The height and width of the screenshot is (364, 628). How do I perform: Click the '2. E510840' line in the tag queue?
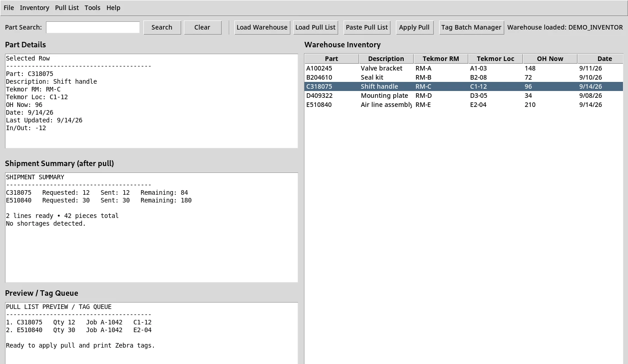point(79,330)
